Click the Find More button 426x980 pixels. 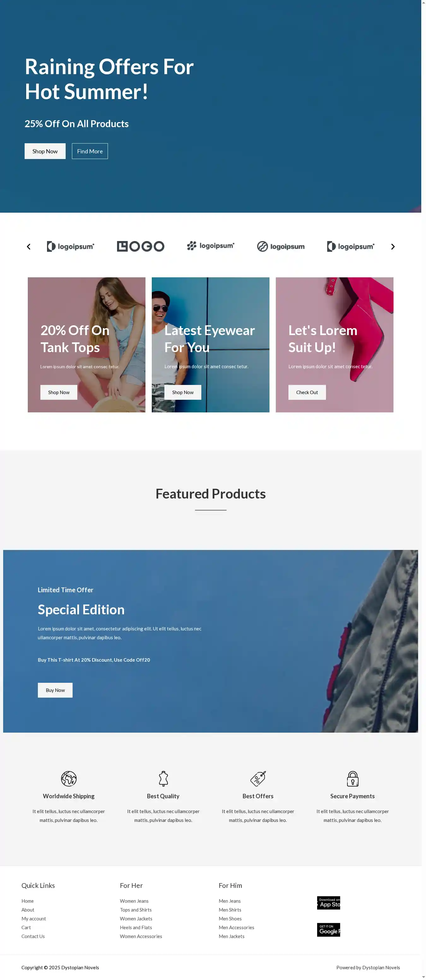[90, 151]
